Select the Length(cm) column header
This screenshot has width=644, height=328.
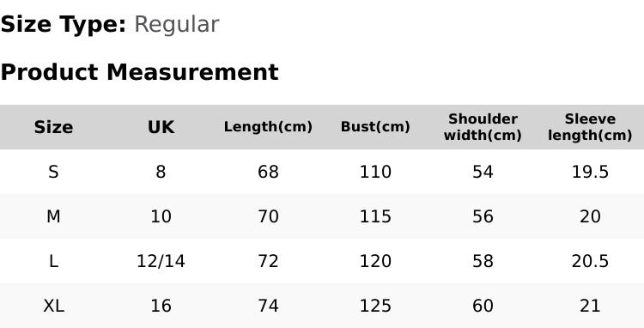[268, 127]
